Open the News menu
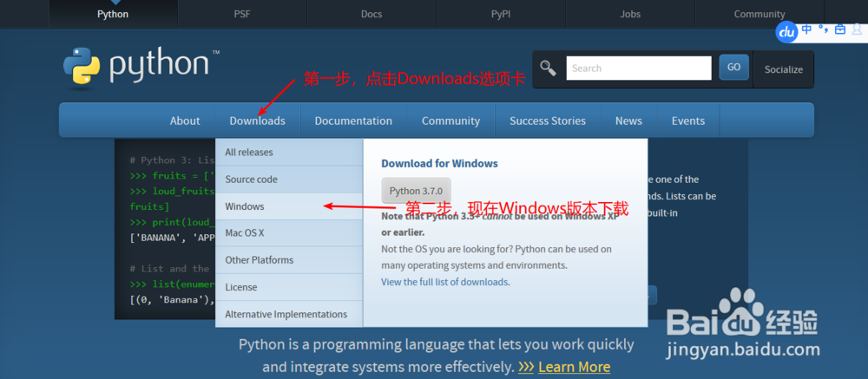Screen dimensions: 868x379 [x=628, y=121]
